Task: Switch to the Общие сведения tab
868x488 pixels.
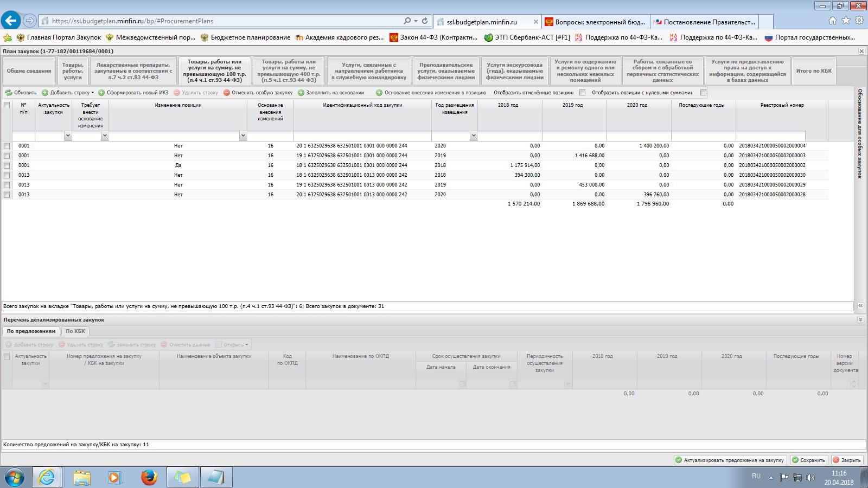Action: coord(29,71)
